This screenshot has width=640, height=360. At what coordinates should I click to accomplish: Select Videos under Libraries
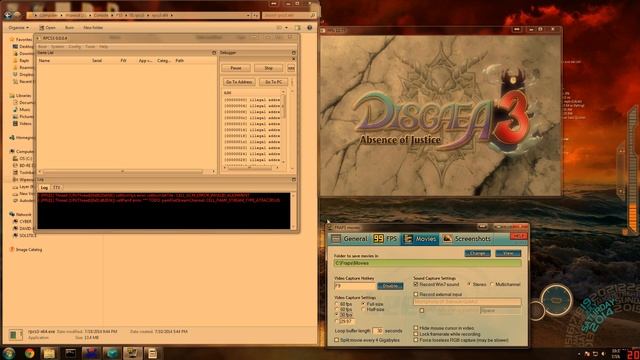tap(25, 123)
